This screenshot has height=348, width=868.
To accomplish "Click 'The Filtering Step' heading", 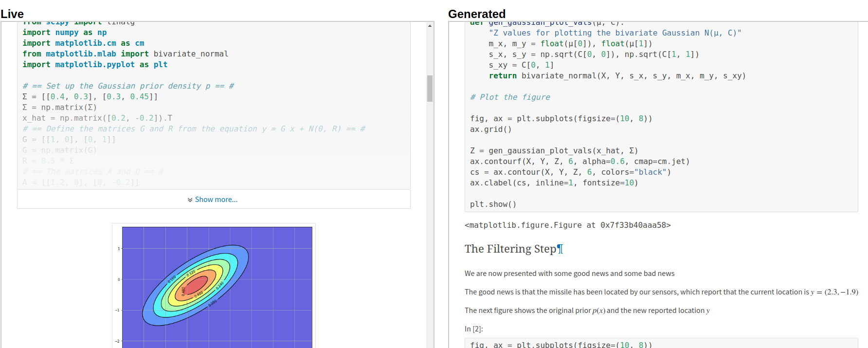I will tap(510, 249).
